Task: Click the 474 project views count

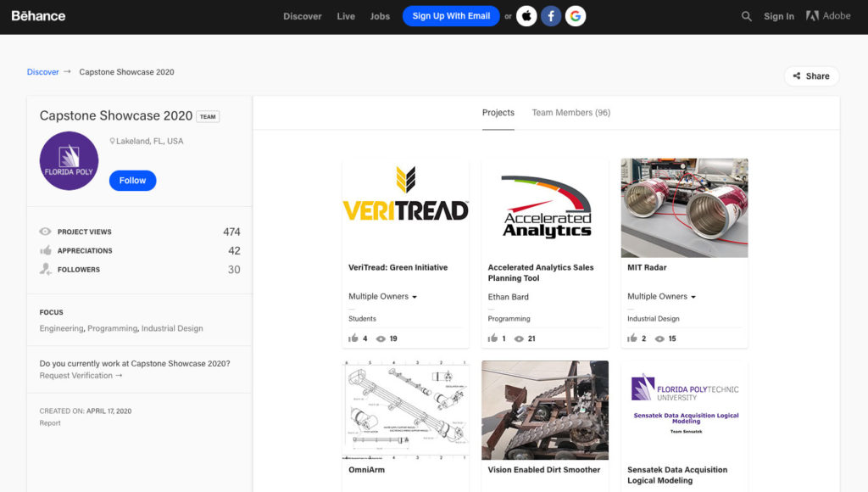Action: click(x=232, y=232)
